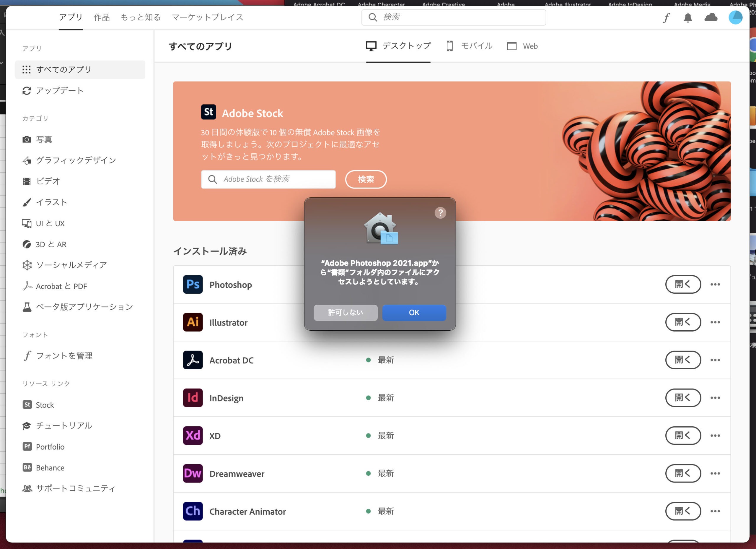Click the help question mark in dialog
Image resolution: width=756 pixels, height=549 pixels.
440,213
